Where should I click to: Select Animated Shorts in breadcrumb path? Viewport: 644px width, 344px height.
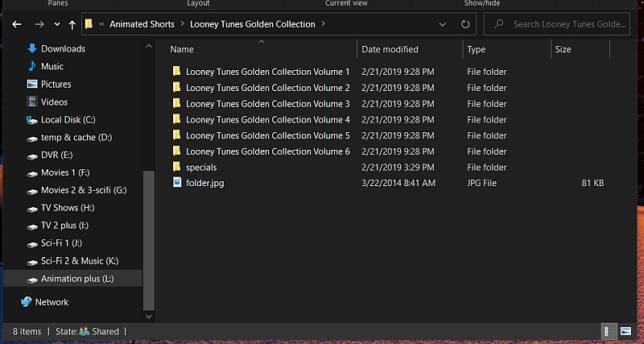(x=142, y=24)
